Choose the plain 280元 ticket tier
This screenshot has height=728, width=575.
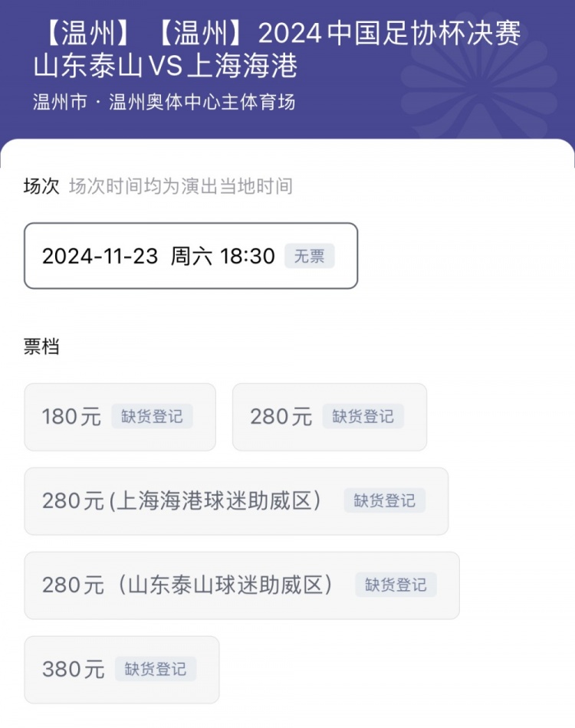[x=281, y=417]
